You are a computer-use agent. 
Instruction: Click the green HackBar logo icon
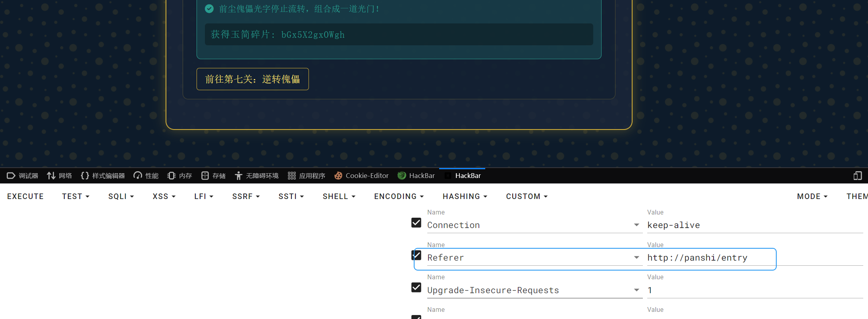(402, 176)
